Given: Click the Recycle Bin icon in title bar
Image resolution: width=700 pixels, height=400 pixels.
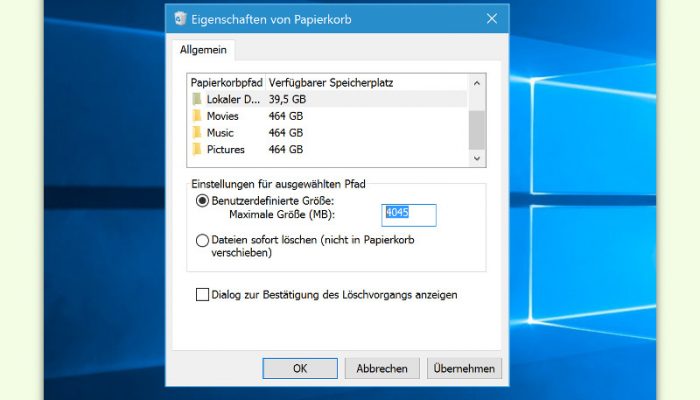Looking at the screenshot, I should tap(180, 19).
